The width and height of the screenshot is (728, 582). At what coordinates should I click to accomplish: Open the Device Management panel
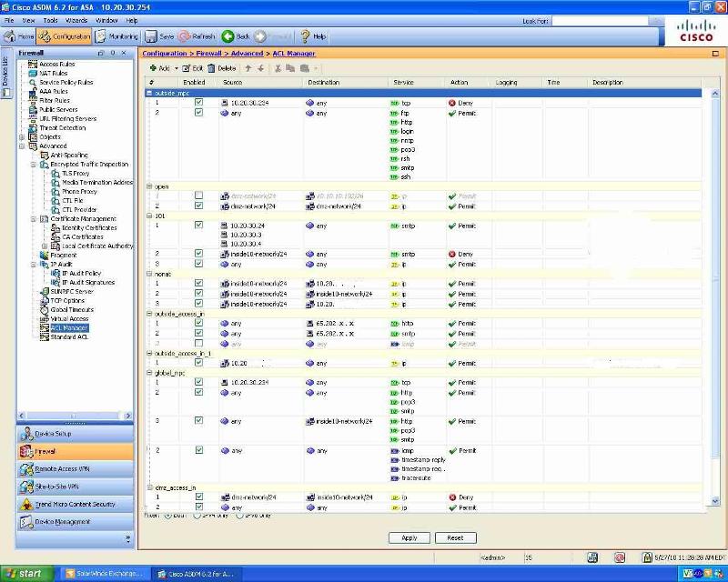tap(76, 522)
